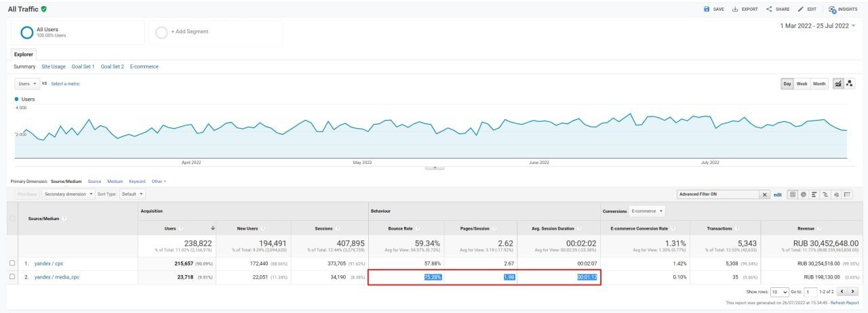The height and width of the screenshot is (313, 868).
Task: Tick checkbox for yandex / media_cpc row
Action: [12, 276]
